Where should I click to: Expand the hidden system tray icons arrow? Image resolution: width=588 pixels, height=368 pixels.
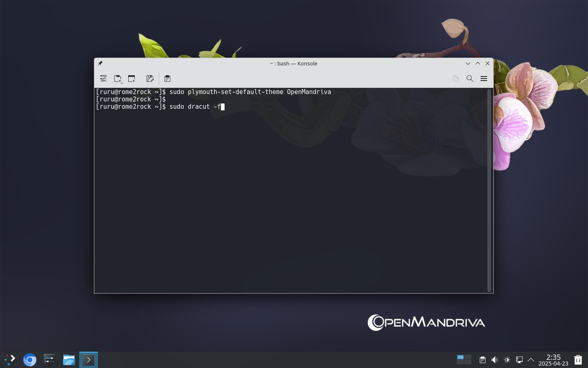point(531,360)
